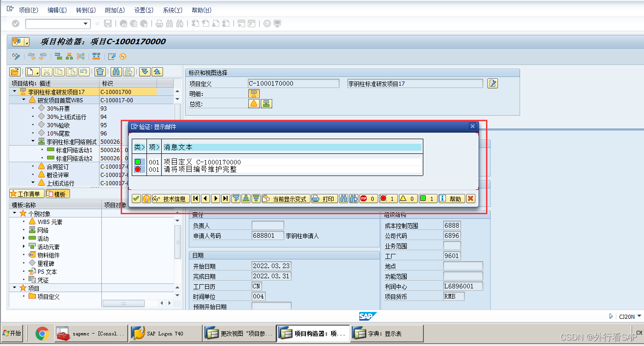644x346 pixels.
Task: Open 附加(A) menu
Action: click(x=115, y=10)
